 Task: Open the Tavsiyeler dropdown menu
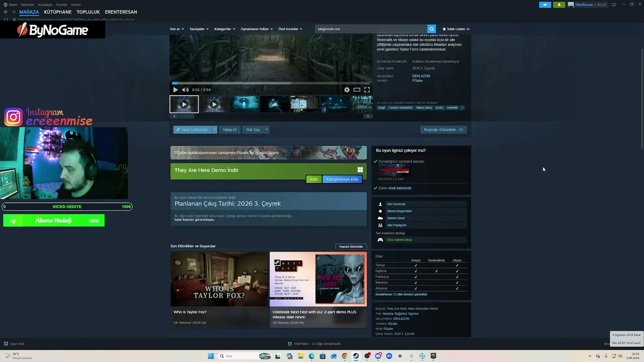coord(199,29)
